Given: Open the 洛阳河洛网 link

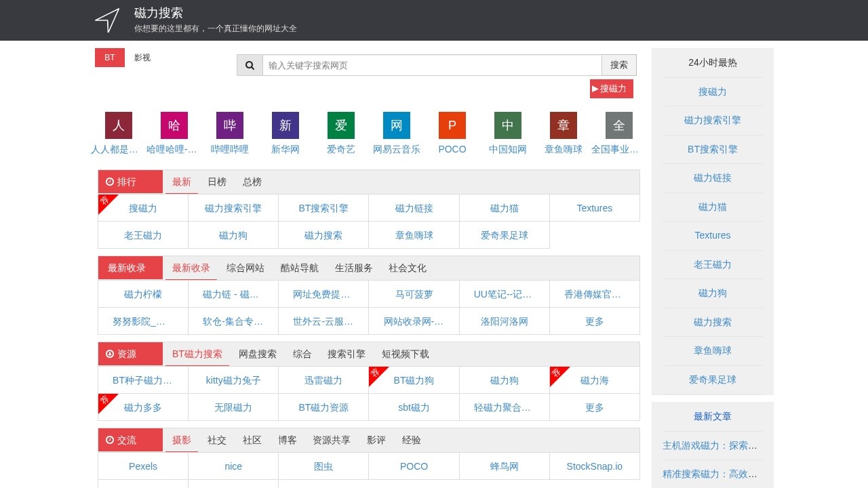Looking at the screenshot, I should (x=505, y=321).
